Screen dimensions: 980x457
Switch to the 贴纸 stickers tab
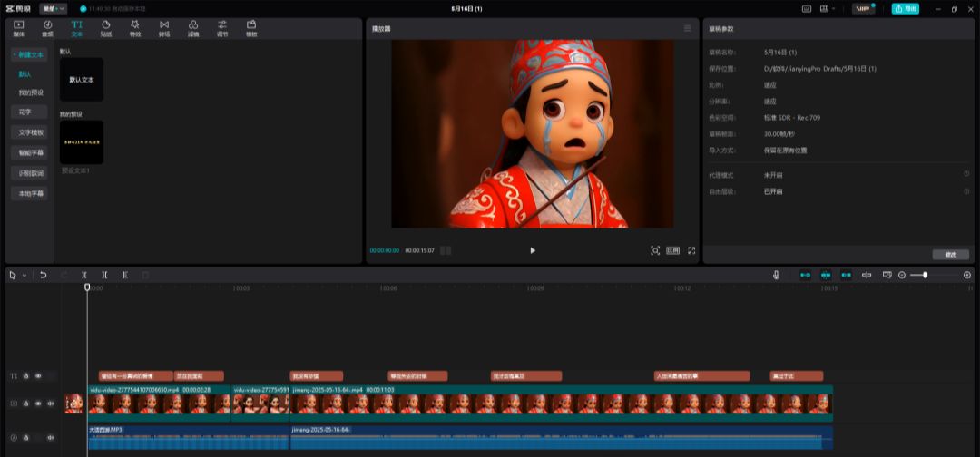point(105,28)
